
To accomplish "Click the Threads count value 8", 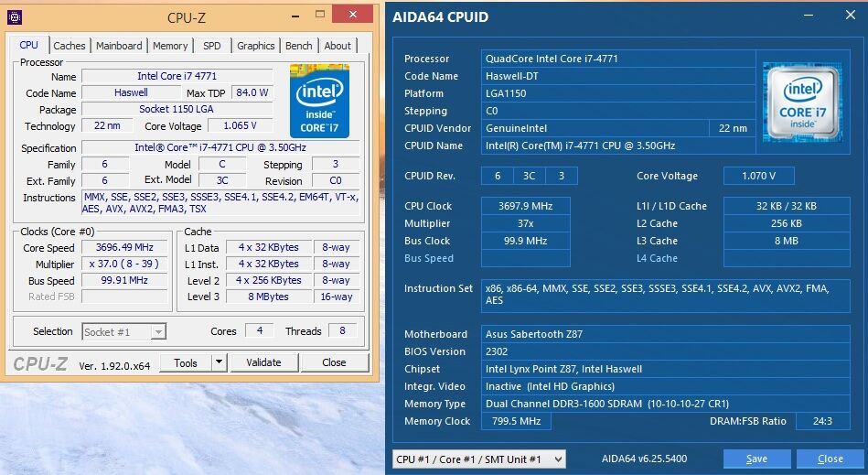I will click(x=342, y=331).
